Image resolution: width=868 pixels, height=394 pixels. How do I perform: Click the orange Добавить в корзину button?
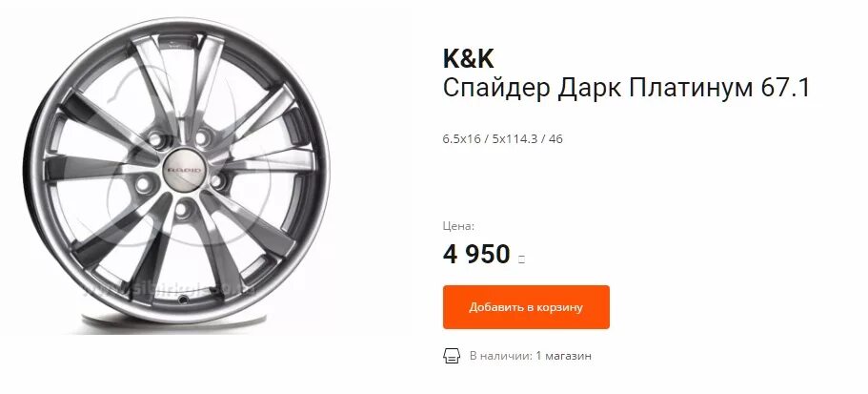526,307
